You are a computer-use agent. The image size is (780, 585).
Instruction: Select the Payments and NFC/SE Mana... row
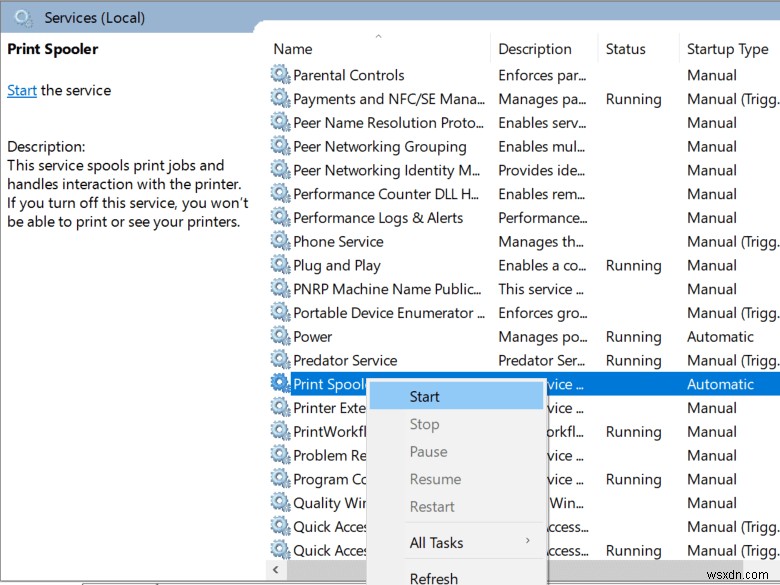(389, 99)
